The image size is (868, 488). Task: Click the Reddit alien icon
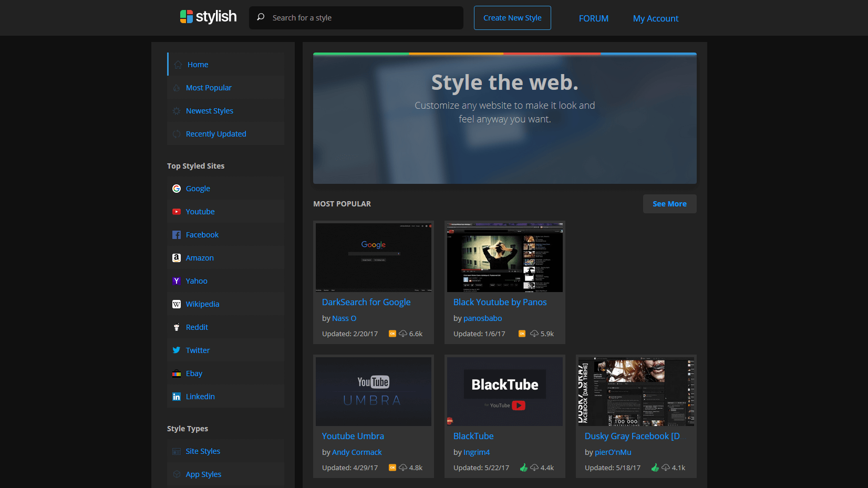(177, 327)
